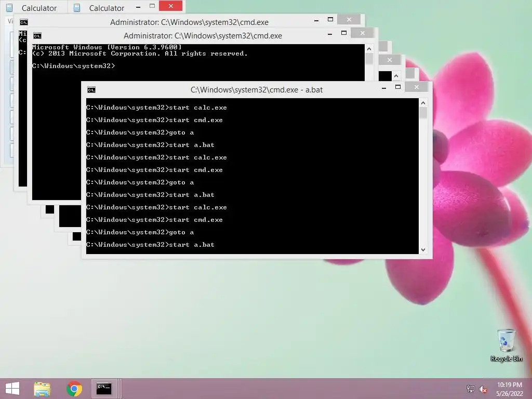Minimize the rearmost Administrator cmd window
532x399 pixels.
click(316, 20)
